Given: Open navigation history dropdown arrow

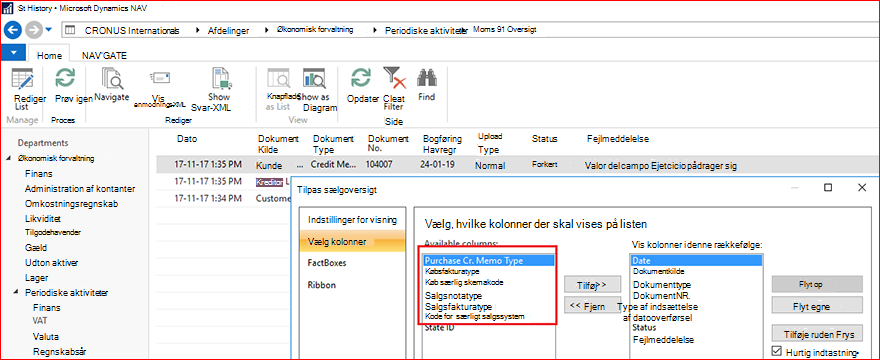Looking at the screenshot, I should tap(49, 30).
